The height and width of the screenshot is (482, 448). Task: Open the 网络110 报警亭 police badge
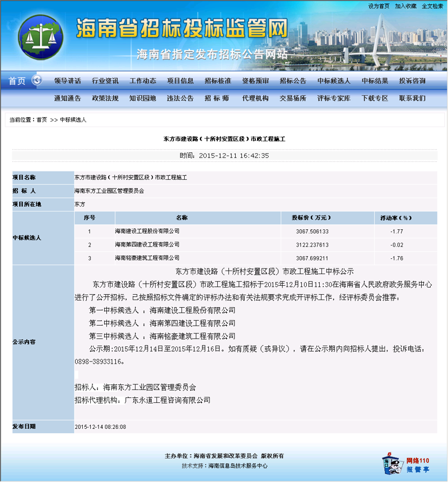click(x=405, y=465)
